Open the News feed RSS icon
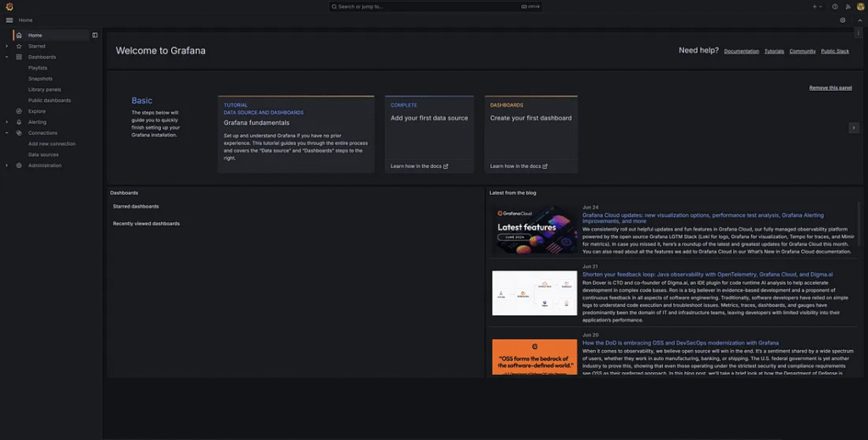Viewport: 868px width, 440px height. (848, 7)
